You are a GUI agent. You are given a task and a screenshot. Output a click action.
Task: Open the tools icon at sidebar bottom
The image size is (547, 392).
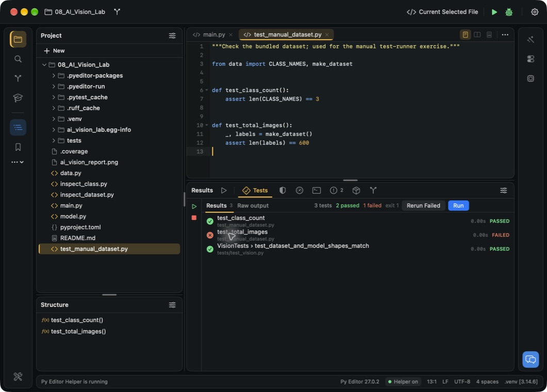(18, 377)
